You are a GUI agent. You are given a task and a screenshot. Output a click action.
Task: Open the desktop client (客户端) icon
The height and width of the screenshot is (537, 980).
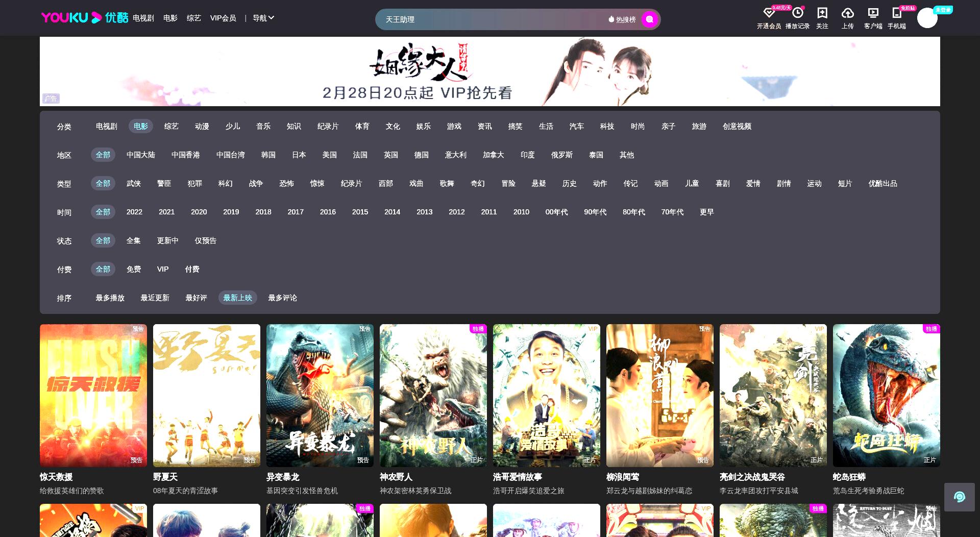pyautogui.click(x=873, y=13)
